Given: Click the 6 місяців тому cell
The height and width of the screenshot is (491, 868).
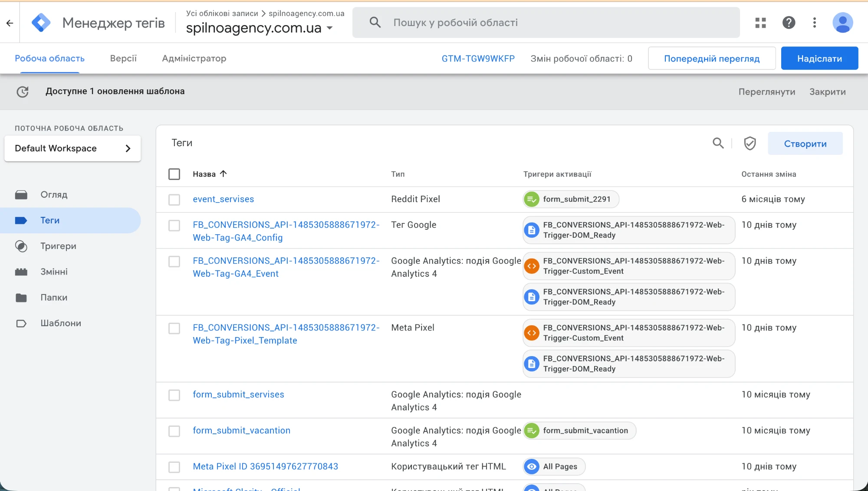Looking at the screenshot, I should tap(773, 199).
